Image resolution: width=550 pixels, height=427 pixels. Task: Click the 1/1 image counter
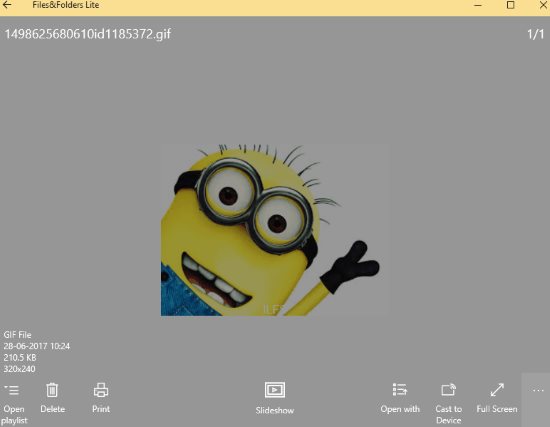(536, 34)
